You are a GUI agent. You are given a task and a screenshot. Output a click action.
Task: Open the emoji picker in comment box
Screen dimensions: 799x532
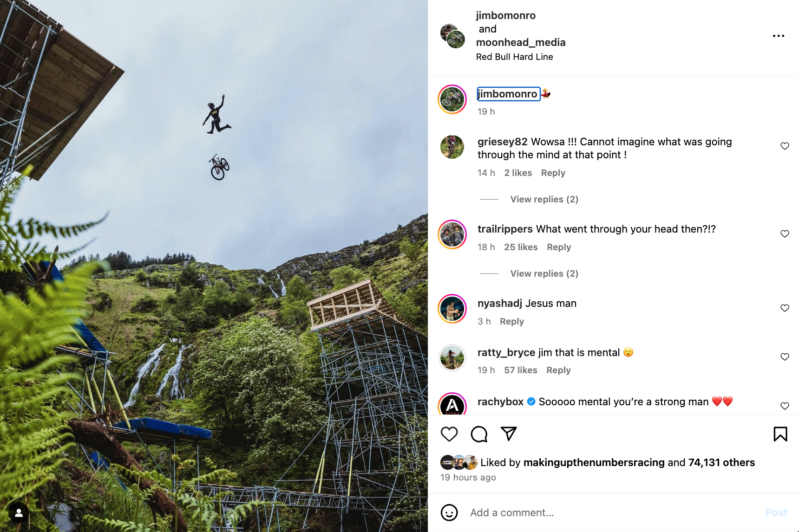coord(449,513)
